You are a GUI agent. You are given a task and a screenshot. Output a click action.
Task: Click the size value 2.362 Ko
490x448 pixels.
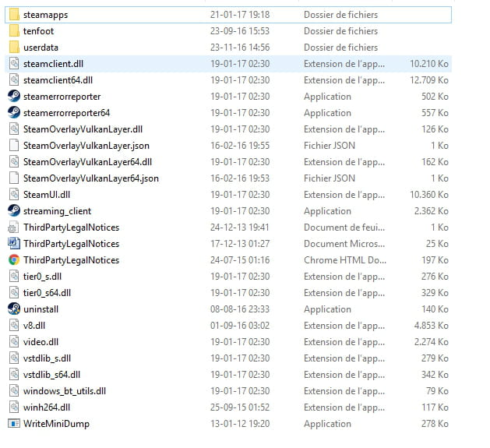point(432,211)
